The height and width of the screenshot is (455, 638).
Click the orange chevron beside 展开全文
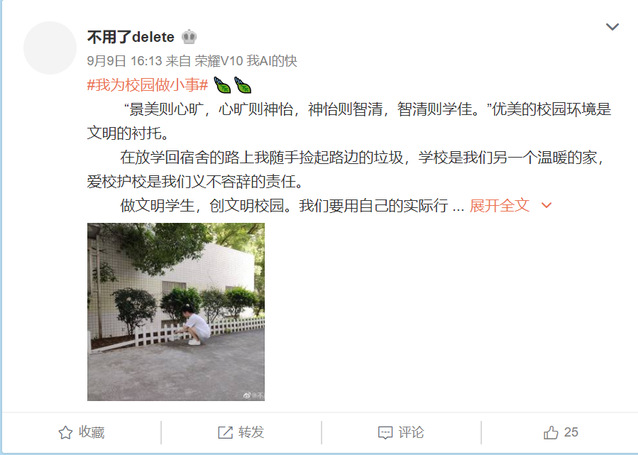tap(546, 205)
